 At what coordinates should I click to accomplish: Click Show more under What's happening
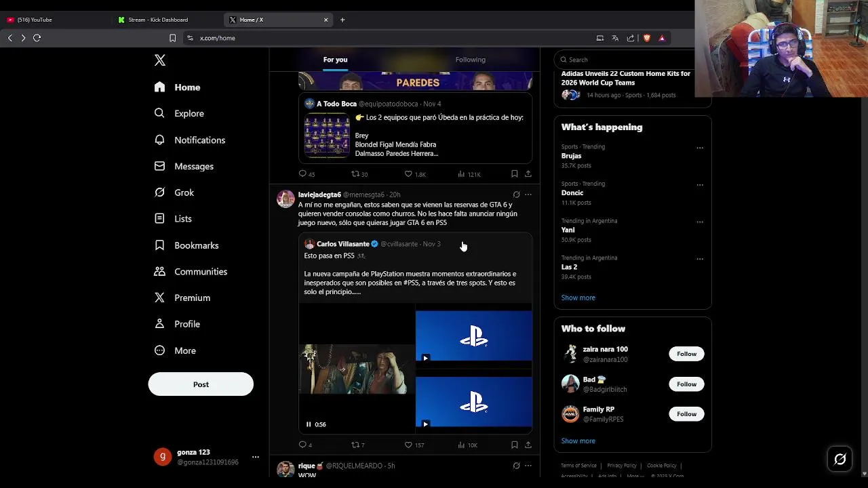[578, 298]
